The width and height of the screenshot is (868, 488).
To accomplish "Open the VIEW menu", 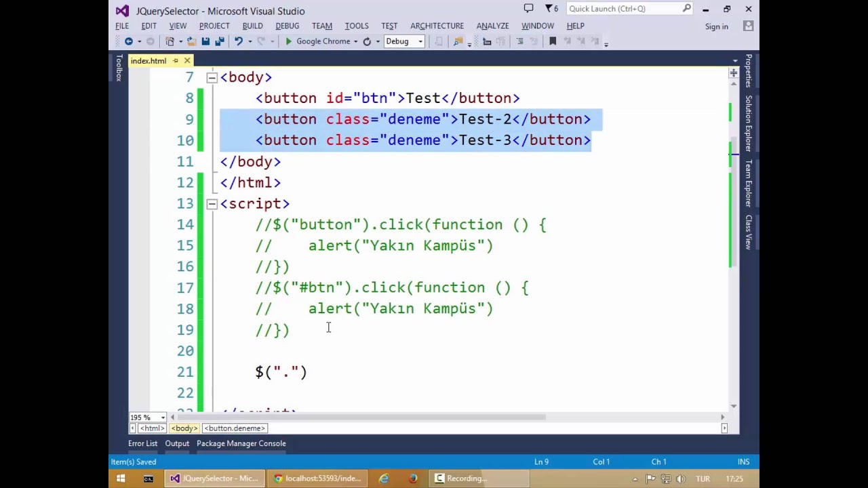I will (x=178, y=26).
